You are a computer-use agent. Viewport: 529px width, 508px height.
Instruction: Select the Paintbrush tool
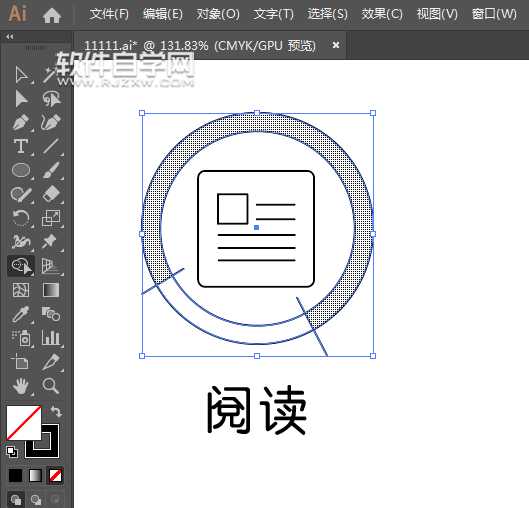tap(51, 170)
